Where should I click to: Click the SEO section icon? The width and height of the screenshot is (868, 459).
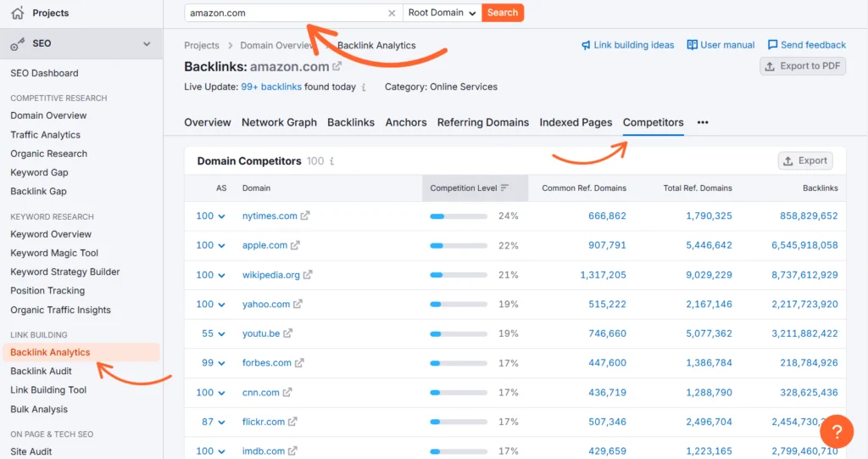pyautogui.click(x=18, y=44)
